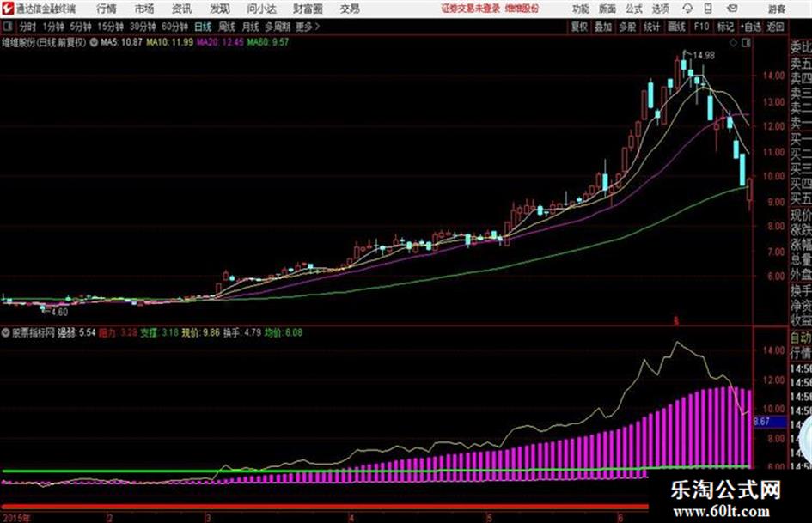
Task: Click the 标记 mark toolbar button
Action: [x=725, y=27]
